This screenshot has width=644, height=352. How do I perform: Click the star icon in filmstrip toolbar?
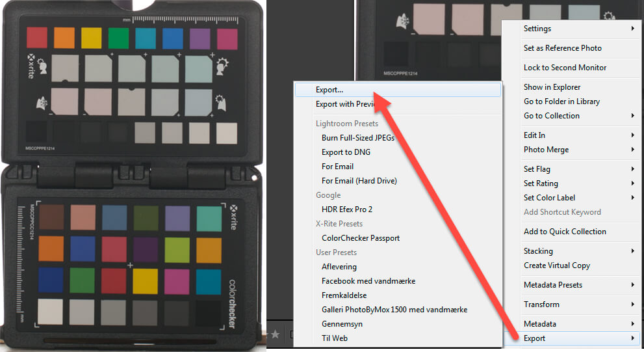275,334
